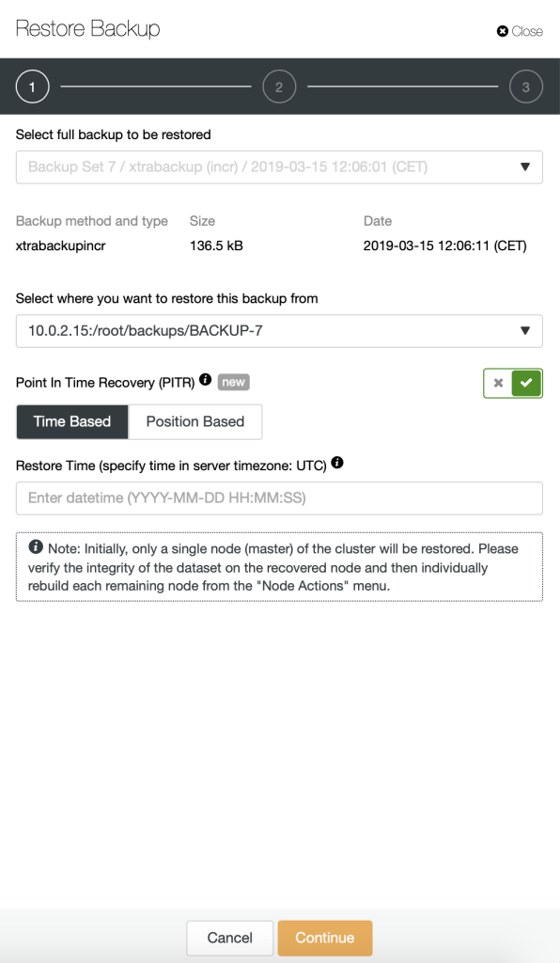Disable PITR using the X toggle side
The width and height of the screenshot is (560, 963).
[x=498, y=384]
